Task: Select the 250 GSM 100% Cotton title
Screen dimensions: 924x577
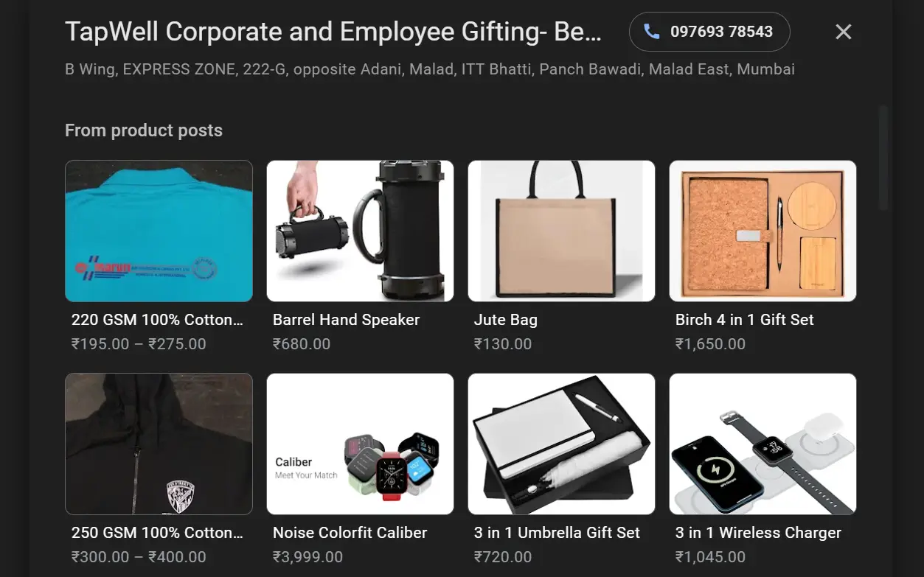Action: [157, 533]
